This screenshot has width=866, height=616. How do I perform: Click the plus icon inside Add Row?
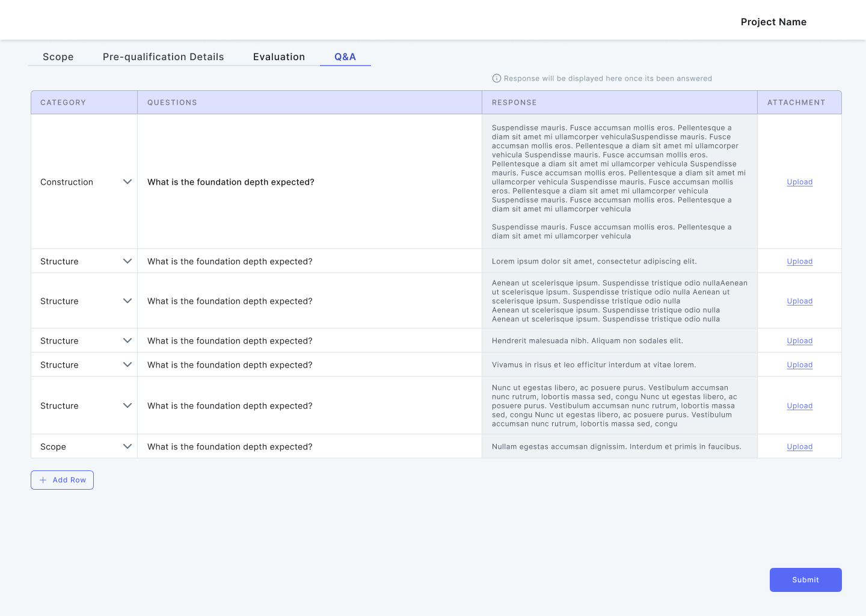(43, 480)
